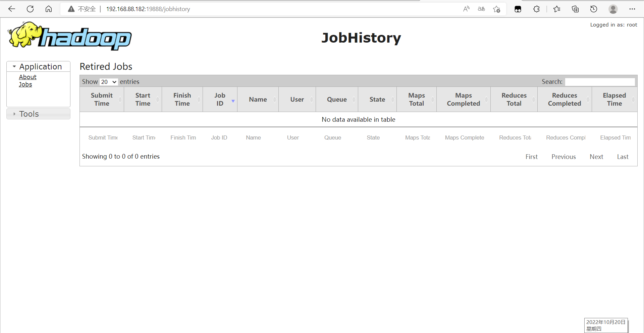644x333 pixels.
Task: Open the favorites list
Action: pyautogui.click(x=557, y=9)
